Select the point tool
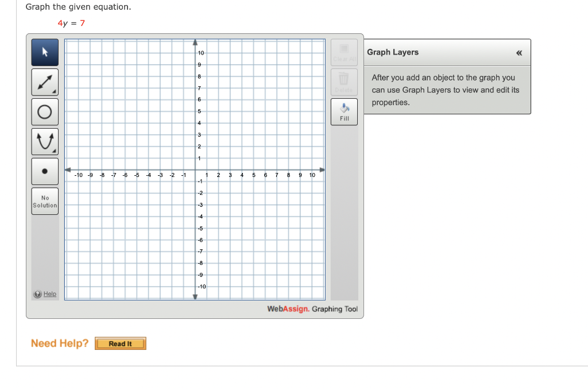The width and height of the screenshot is (588, 389). 45,171
